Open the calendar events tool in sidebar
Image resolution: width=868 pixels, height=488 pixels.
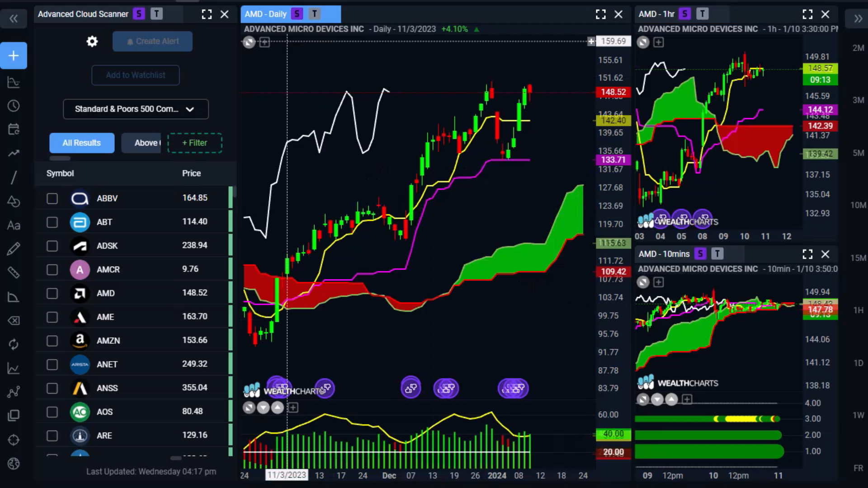[14, 130]
